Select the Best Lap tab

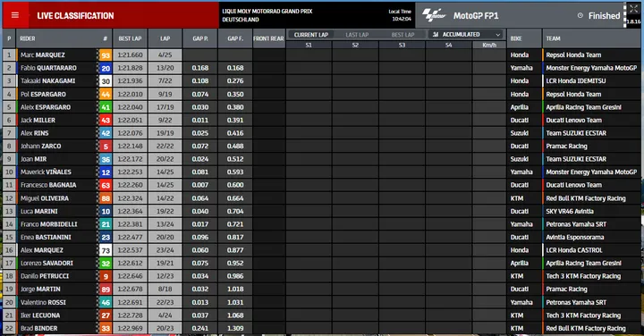pos(402,35)
